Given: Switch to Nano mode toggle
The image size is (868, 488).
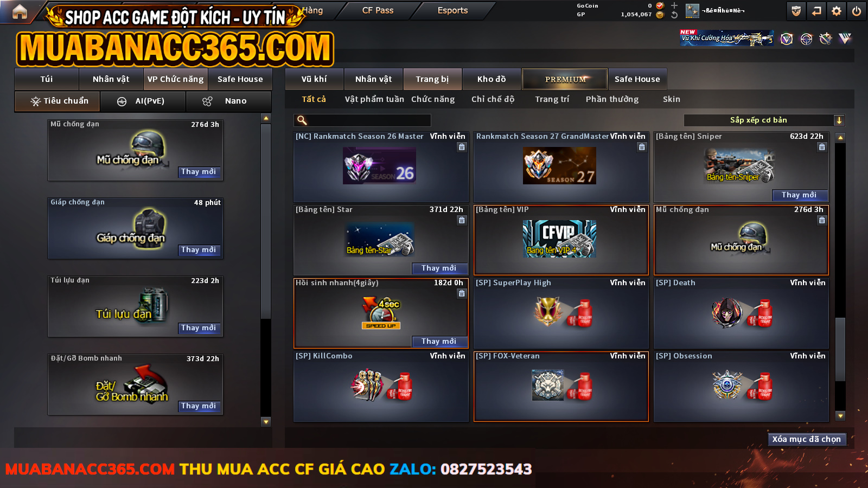Looking at the screenshot, I should point(228,101).
